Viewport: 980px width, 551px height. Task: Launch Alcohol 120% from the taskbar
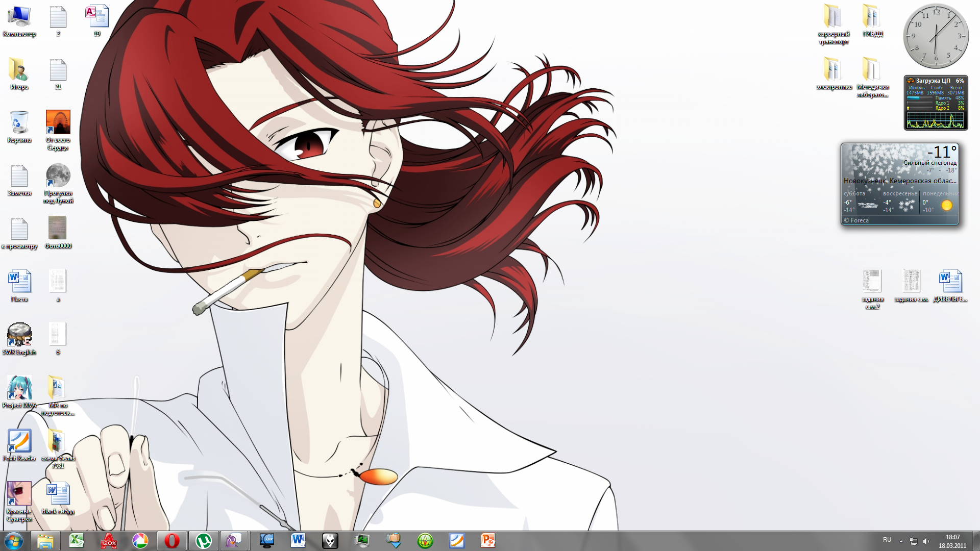(x=108, y=541)
